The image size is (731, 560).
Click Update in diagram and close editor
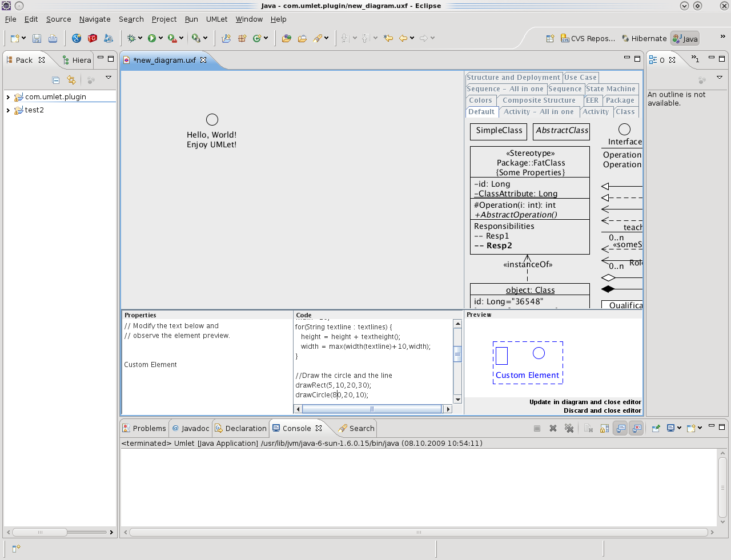[585, 402]
